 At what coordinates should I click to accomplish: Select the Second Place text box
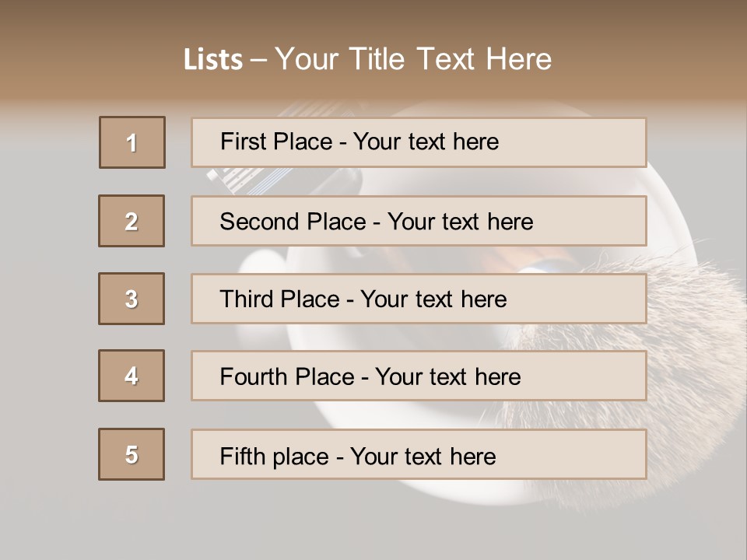pos(419,221)
